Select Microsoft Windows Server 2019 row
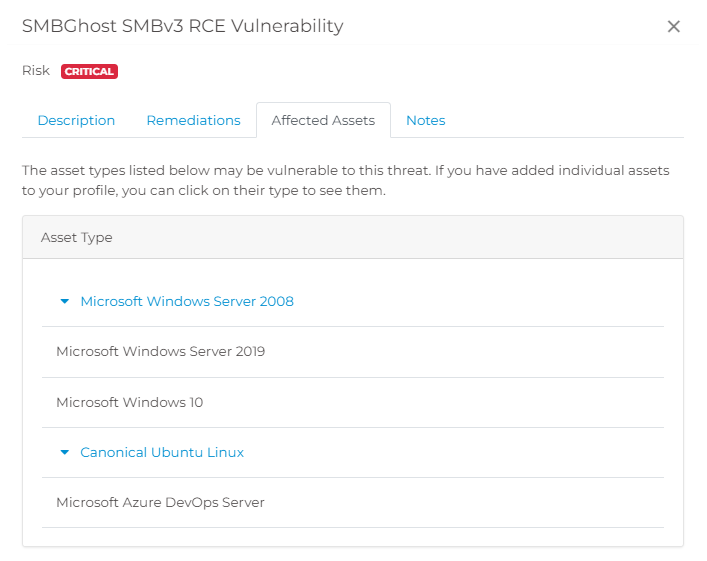 [353, 352]
